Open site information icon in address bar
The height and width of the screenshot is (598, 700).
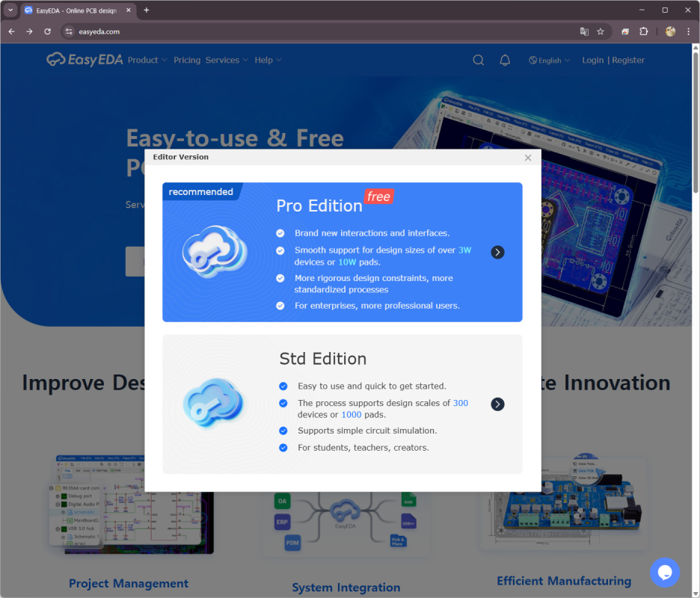69,31
